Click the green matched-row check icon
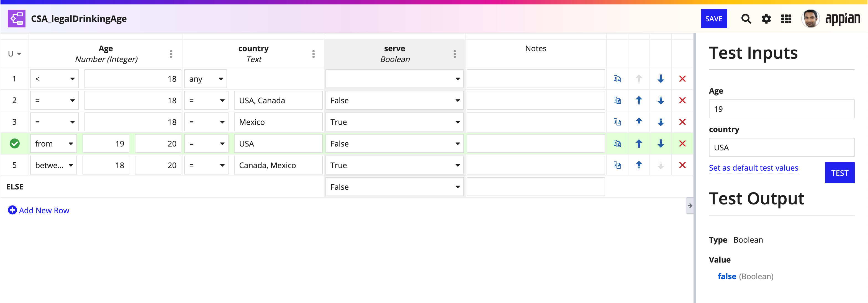This screenshot has height=303, width=868. [x=14, y=143]
